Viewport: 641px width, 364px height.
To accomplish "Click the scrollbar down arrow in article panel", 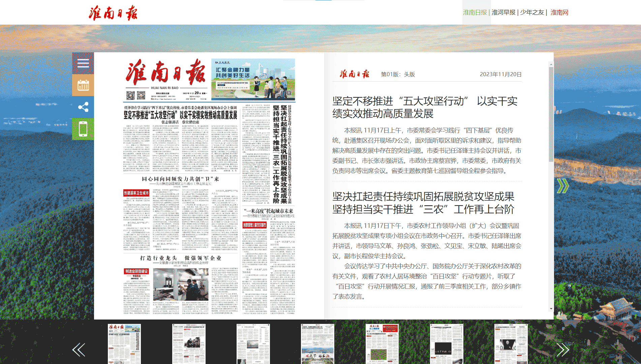I will click(551, 308).
